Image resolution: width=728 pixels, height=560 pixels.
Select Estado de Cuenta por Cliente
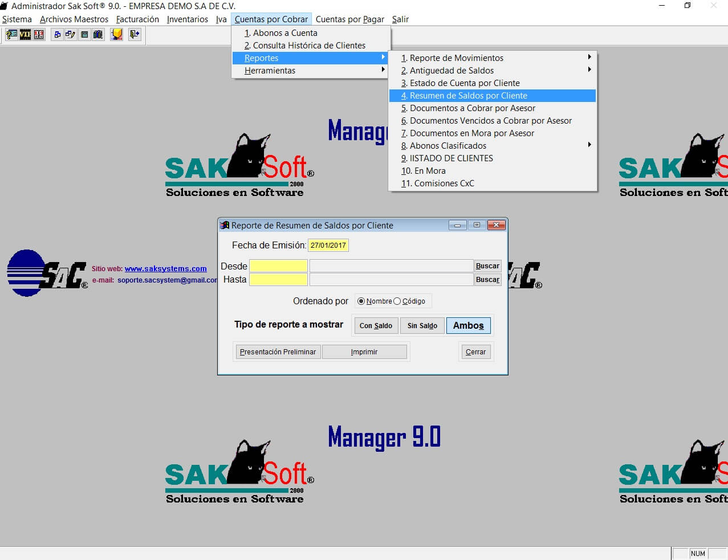click(493, 83)
